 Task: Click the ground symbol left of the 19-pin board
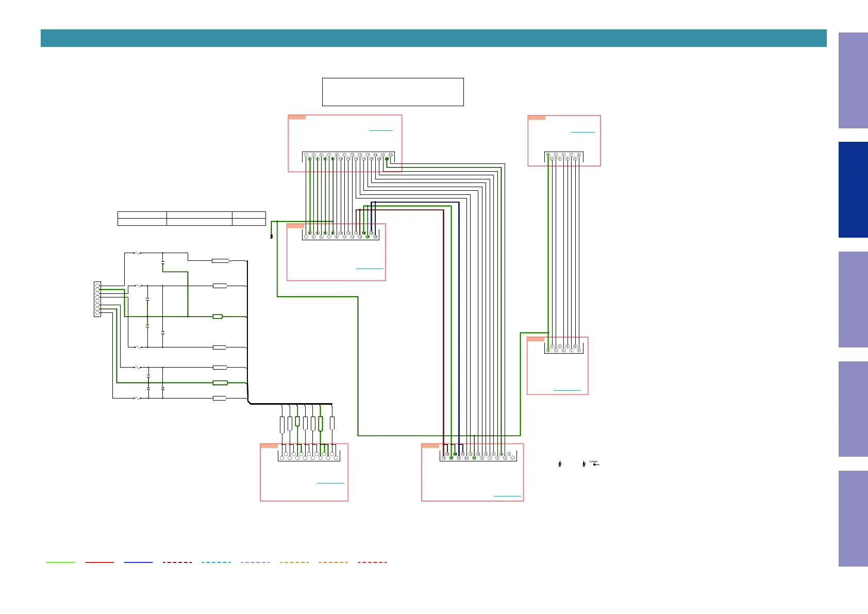point(272,237)
